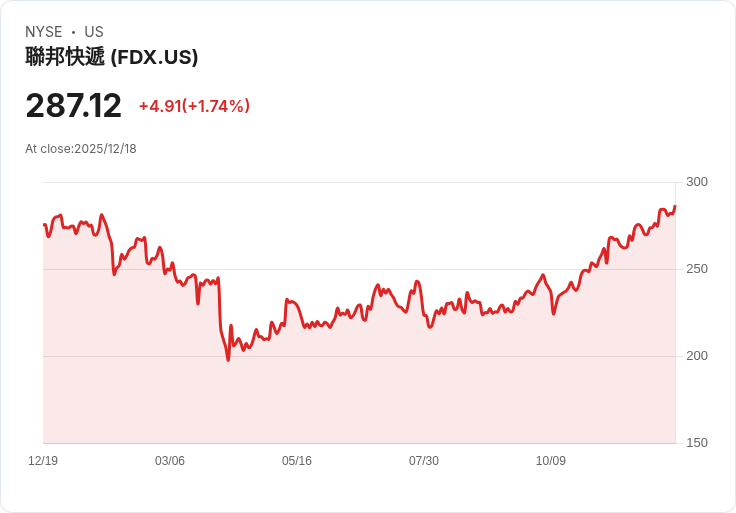
Task: Click the 150 price axis label
Action: (697, 443)
